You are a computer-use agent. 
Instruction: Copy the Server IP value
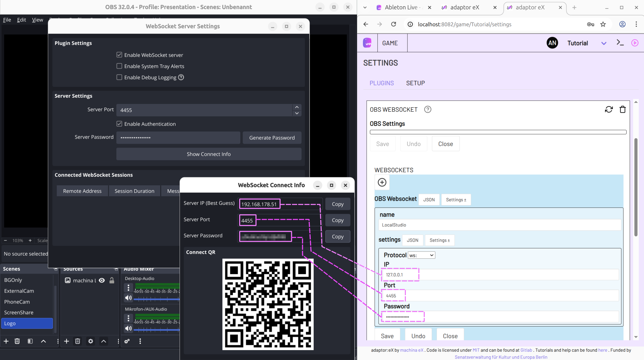338,204
